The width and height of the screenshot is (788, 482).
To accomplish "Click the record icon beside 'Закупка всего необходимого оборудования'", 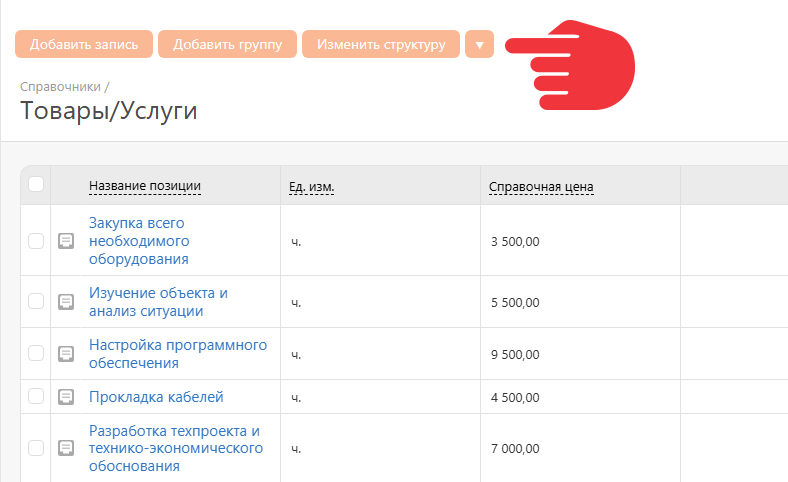I will (x=66, y=241).
